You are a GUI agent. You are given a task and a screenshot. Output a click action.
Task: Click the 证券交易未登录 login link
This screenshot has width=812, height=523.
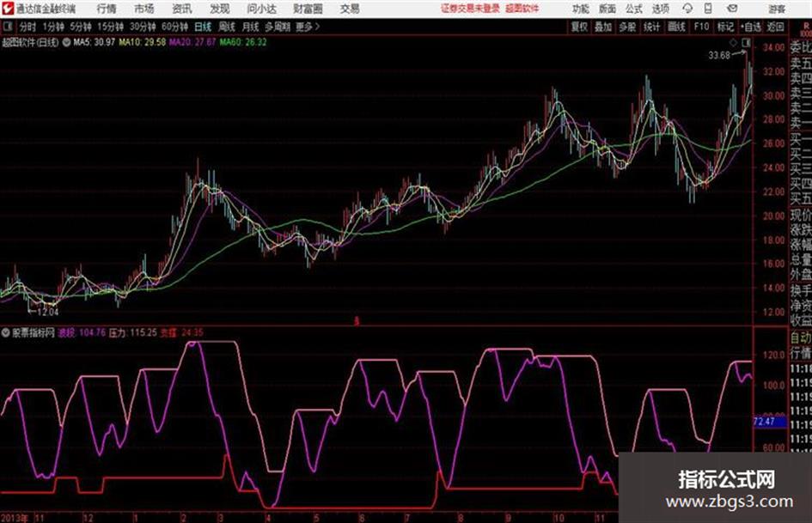[470, 9]
